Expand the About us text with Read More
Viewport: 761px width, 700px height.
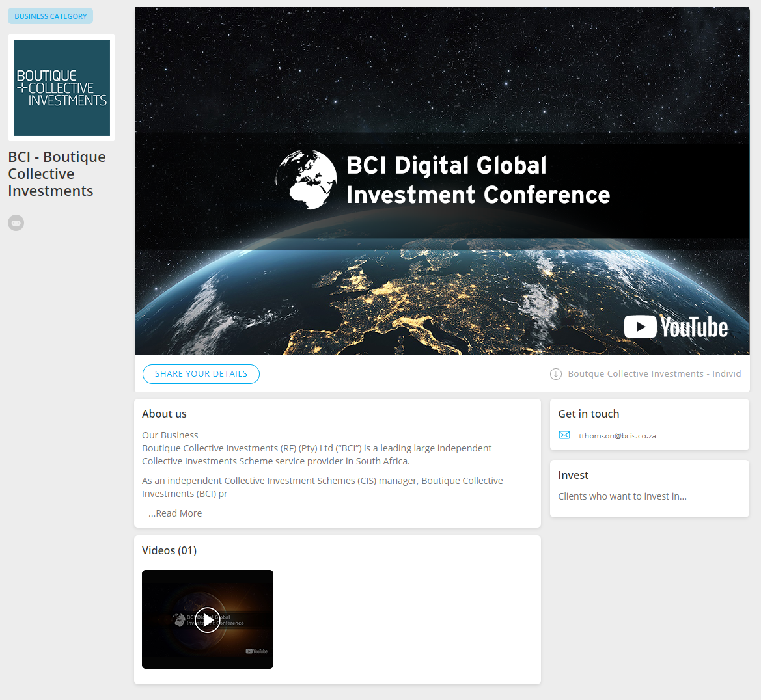click(175, 513)
